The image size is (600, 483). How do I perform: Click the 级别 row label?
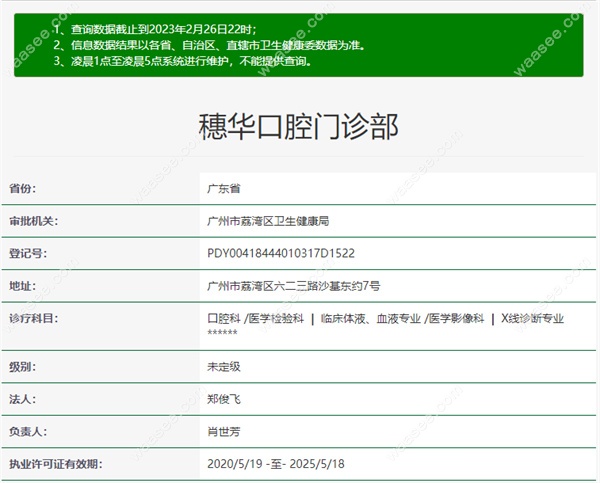point(22,366)
